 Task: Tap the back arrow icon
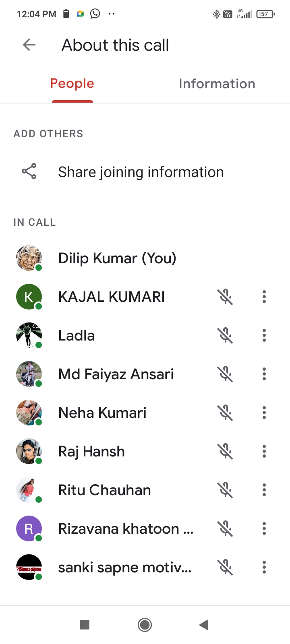click(29, 45)
